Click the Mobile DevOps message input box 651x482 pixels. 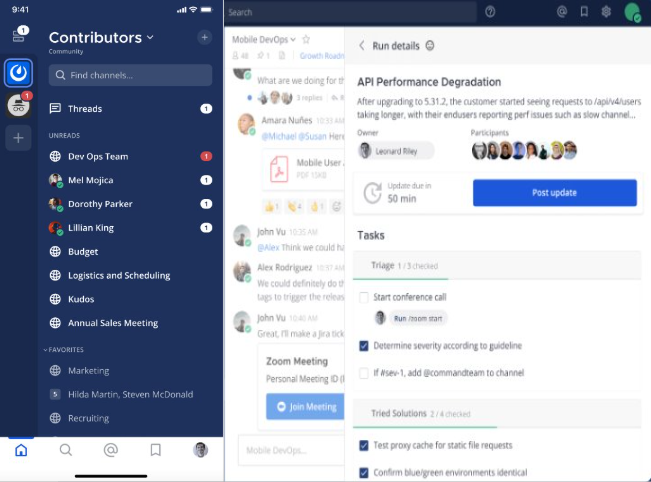point(291,450)
